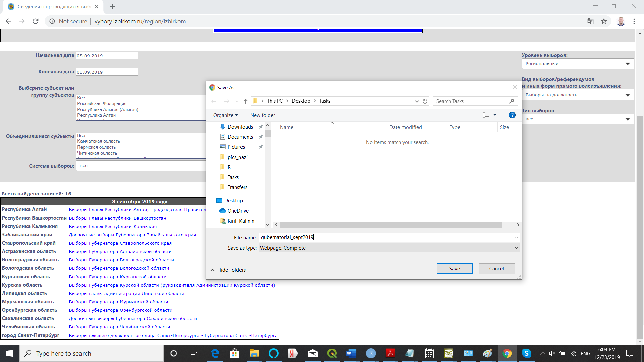644x362 pixels.
Task: Click Google Translate icon in address bar
Action: [x=590, y=21]
